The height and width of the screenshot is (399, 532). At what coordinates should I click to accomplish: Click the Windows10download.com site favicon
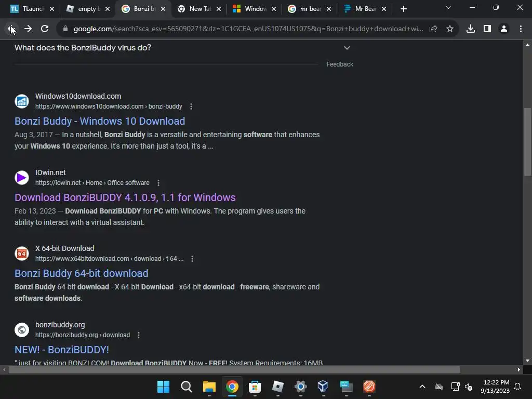pyautogui.click(x=22, y=101)
